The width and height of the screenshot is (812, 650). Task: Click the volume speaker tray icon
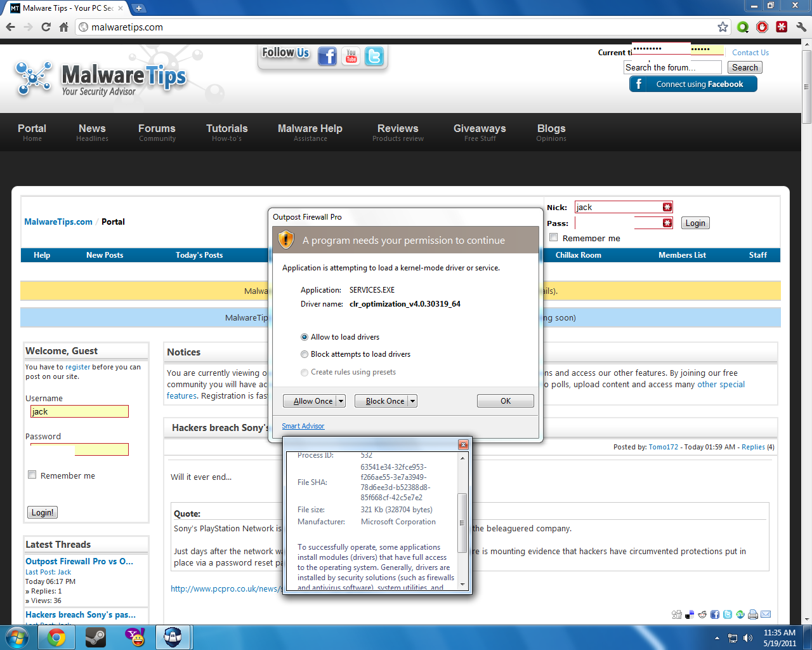click(748, 638)
